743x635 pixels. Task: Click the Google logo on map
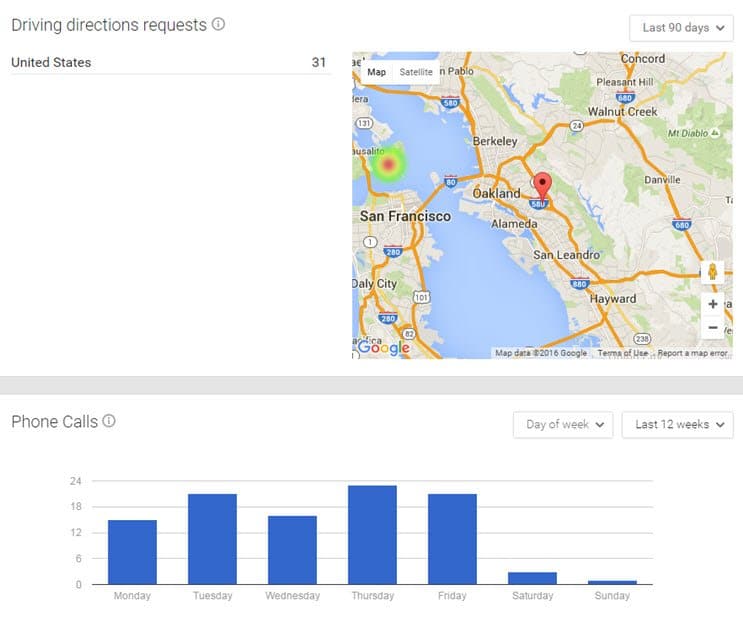click(384, 347)
